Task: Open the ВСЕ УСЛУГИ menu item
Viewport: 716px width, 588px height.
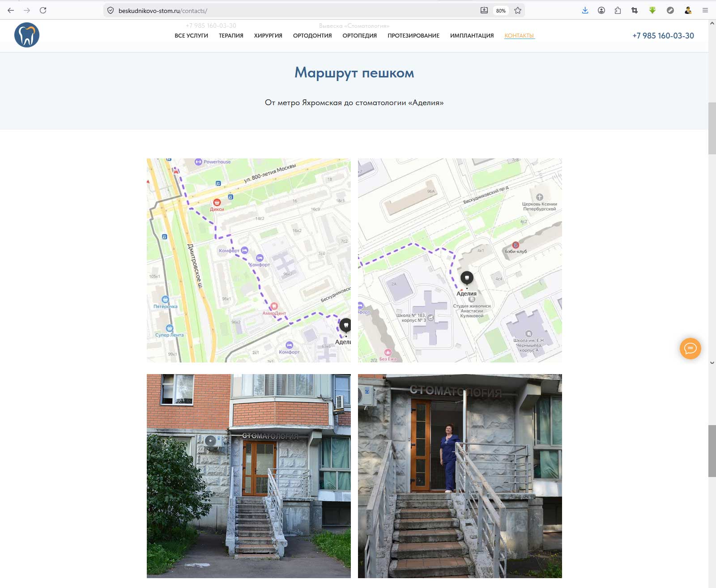Action: (x=191, y=36)
